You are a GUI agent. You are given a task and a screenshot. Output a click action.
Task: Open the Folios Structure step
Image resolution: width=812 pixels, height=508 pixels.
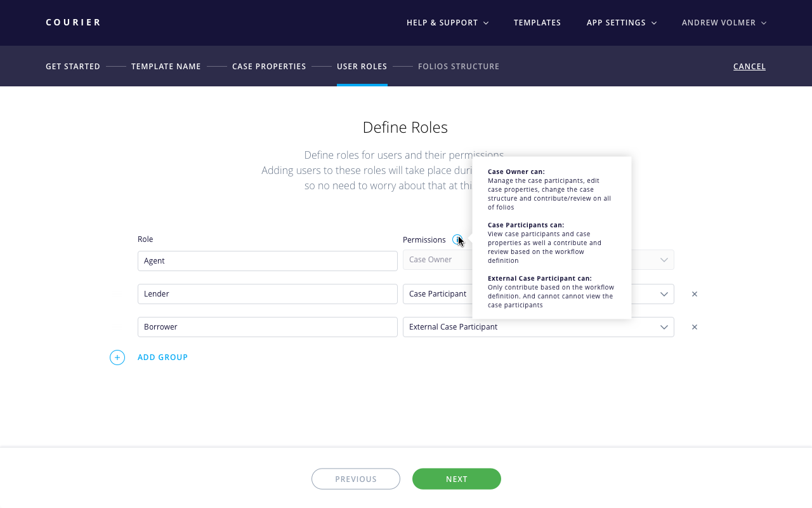(x=459, y=67)
